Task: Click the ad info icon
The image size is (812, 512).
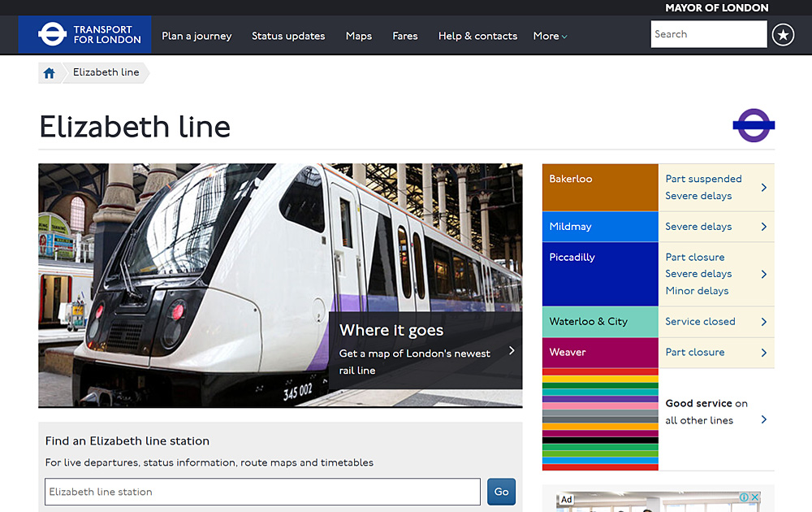Action: point(744,497)
